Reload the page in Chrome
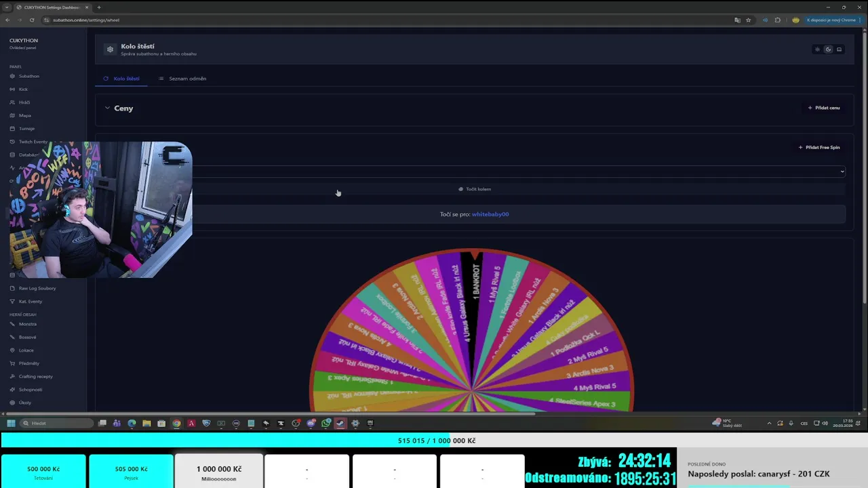Viewport: 868px width, 488px height. point(32,20)
